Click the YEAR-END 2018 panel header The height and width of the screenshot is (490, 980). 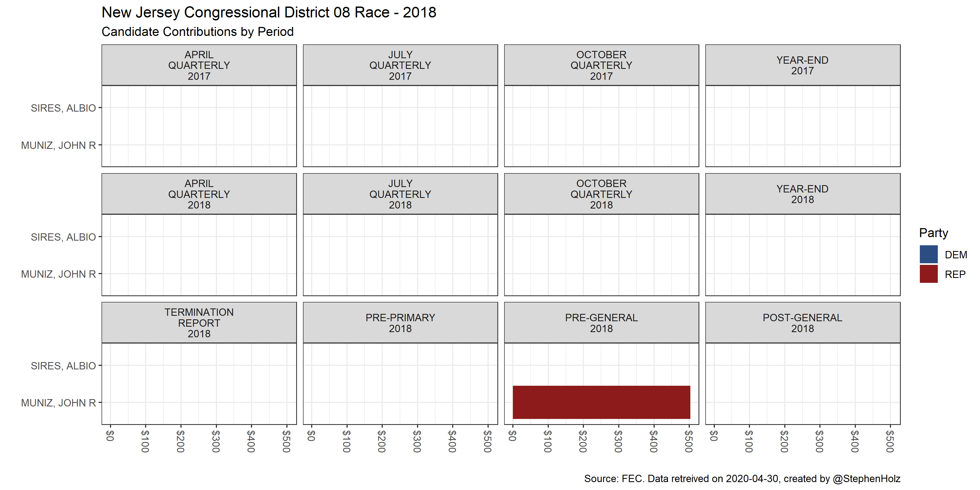[x=802, y=194]
